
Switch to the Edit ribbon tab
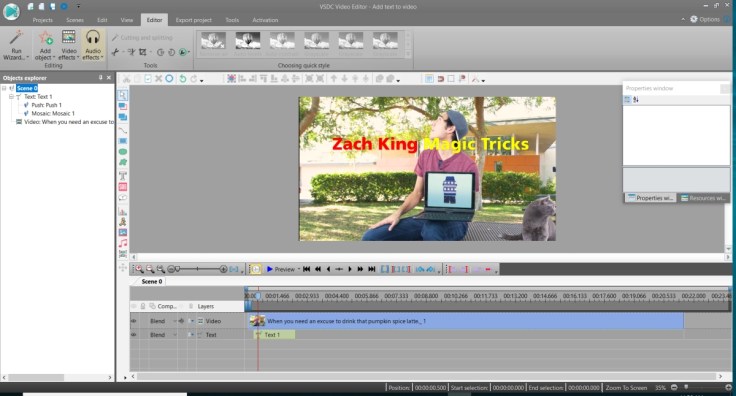[102, 20]
